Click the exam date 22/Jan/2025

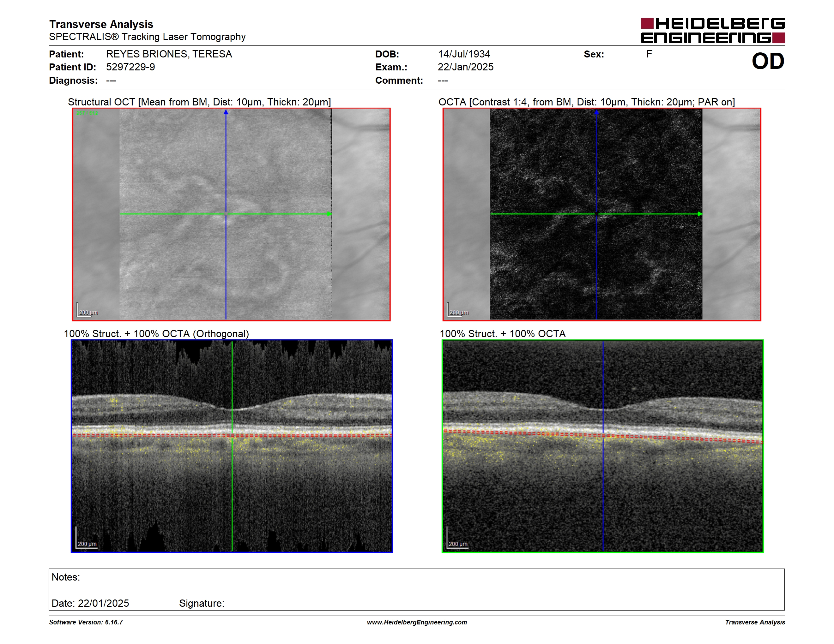[x=466, y=67]
